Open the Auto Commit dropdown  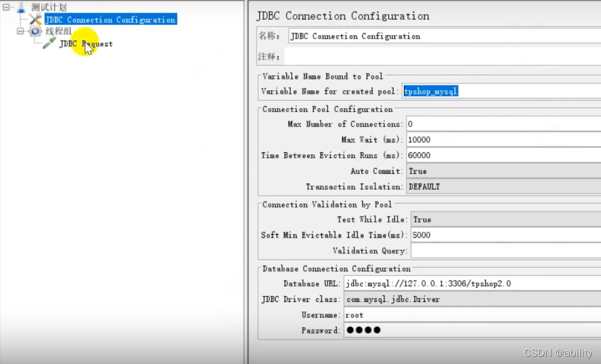(504, 171)
